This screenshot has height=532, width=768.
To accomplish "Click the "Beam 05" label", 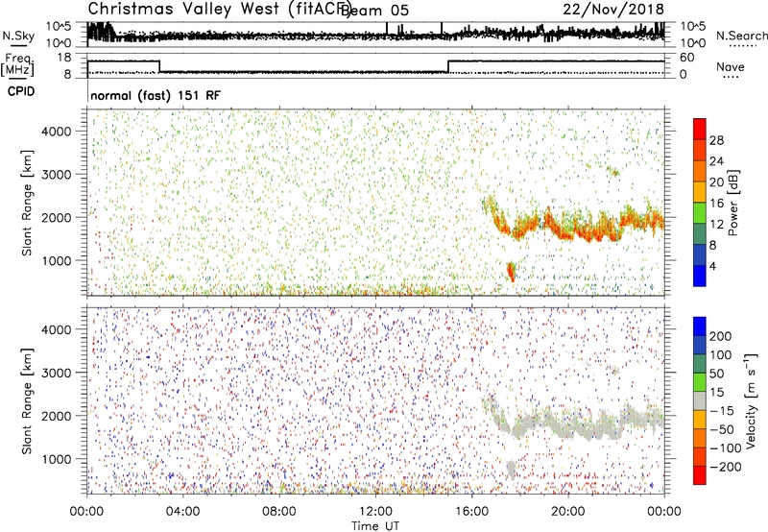I will [374, 11].
